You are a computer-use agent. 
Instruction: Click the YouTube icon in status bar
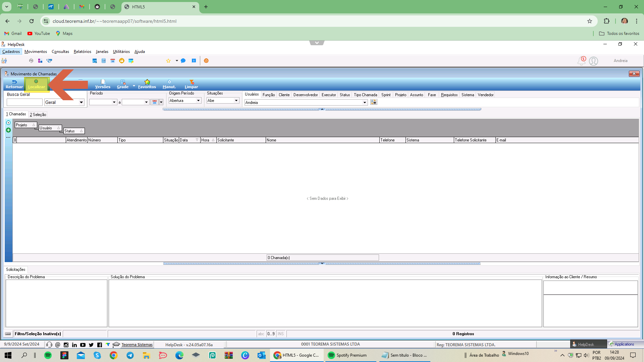83,345
